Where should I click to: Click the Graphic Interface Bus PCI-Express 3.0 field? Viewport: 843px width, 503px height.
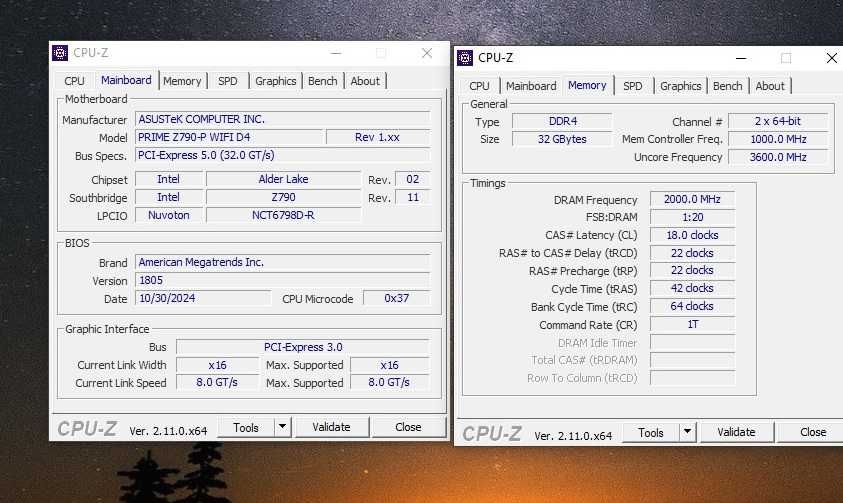pos(303,347)
